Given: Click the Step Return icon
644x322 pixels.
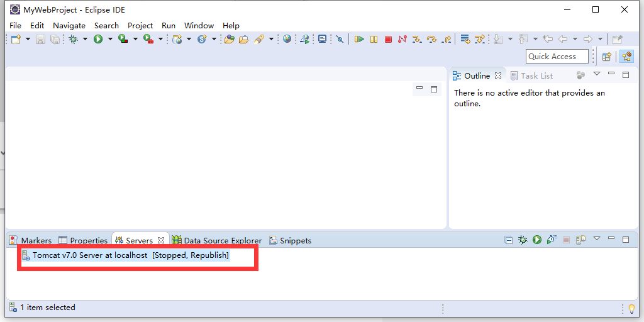Looking at the screenshot, I should pos(446,39).
